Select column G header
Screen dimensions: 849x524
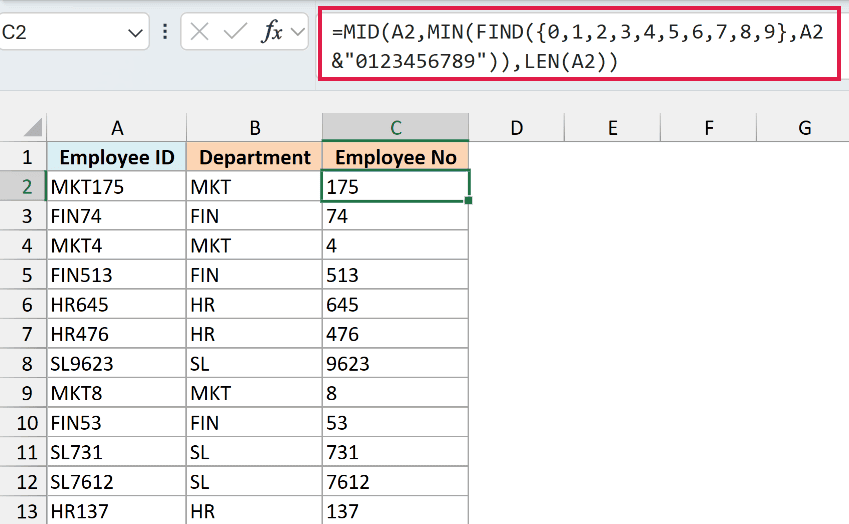804,128
